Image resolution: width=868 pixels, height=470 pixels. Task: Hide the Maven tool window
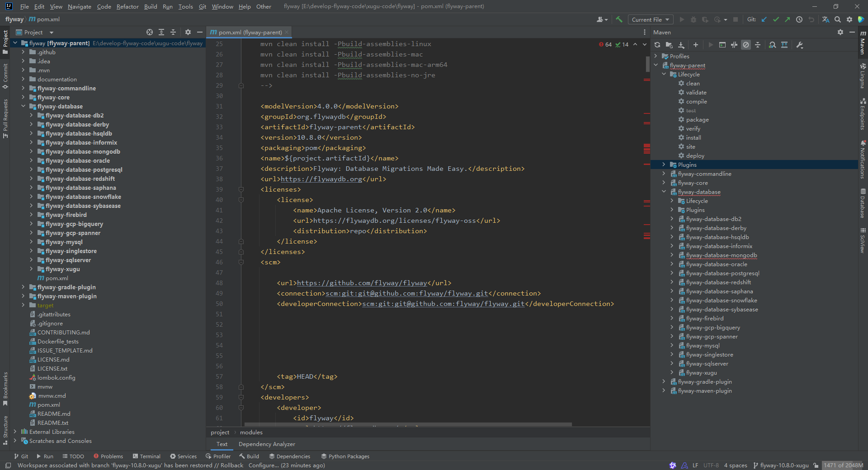click(x=852, y=32)
